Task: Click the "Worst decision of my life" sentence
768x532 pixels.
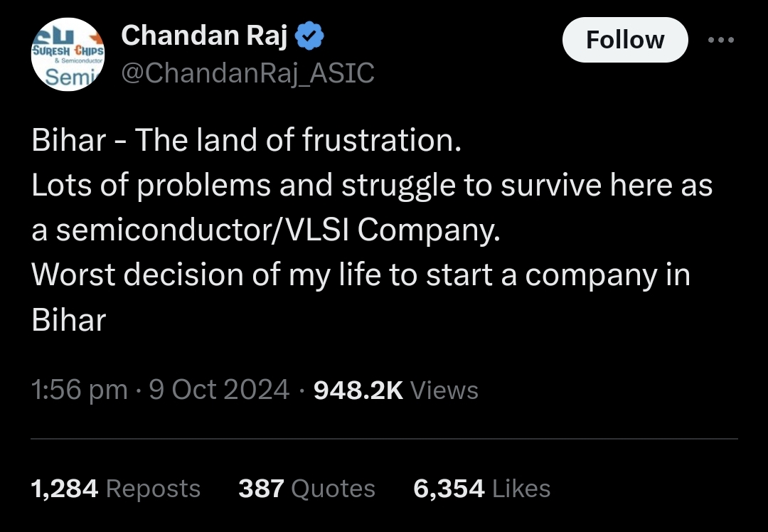Action: click(361, 275)
